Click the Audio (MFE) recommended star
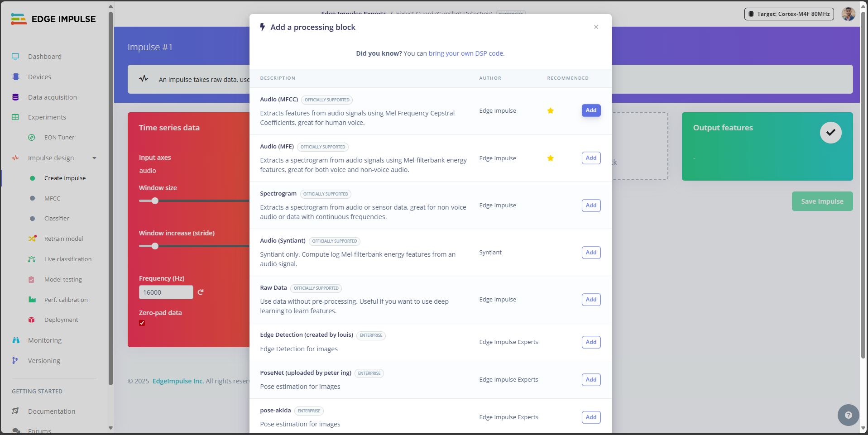This screenshot has height=435, width=868. coord(551,158)
